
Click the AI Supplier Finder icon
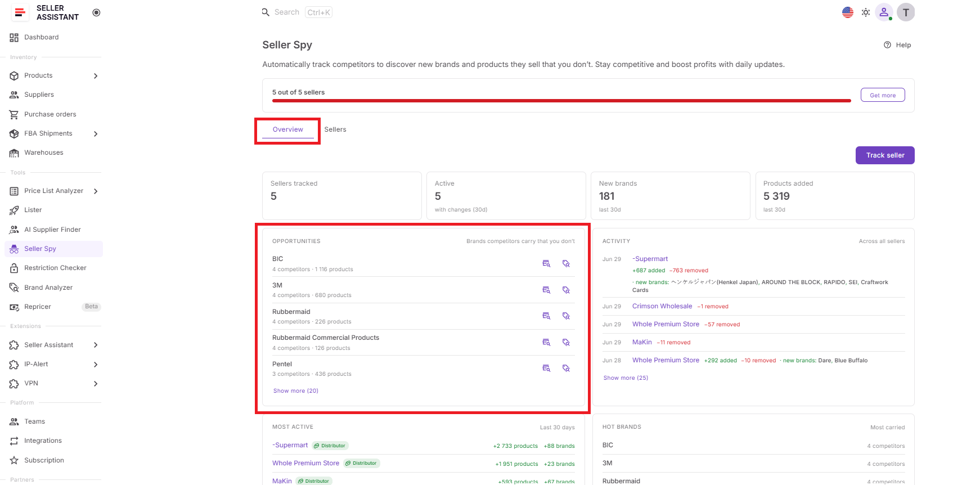tap(14, 230)
